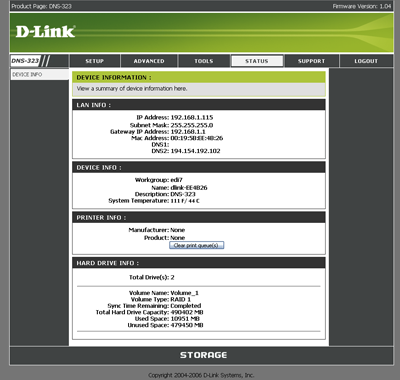Screen dimensions: 400x380
Task: Click the Firmware Version: 1.04 text
Action: pyautogui.click(x=362, y=6)
